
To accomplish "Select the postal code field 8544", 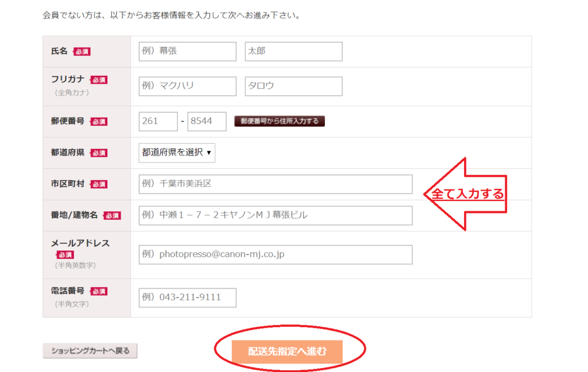I will (x=207, y=122).
